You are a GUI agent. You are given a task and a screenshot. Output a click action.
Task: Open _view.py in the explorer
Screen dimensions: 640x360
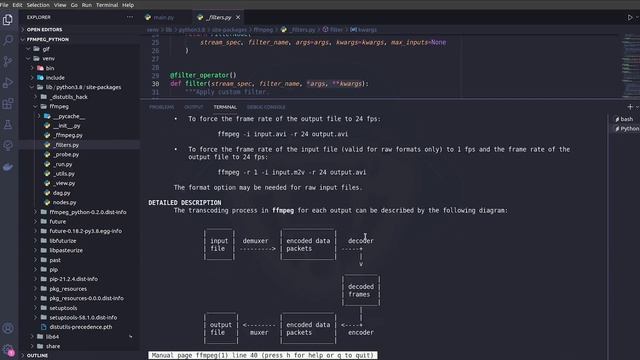coord(80,183)
